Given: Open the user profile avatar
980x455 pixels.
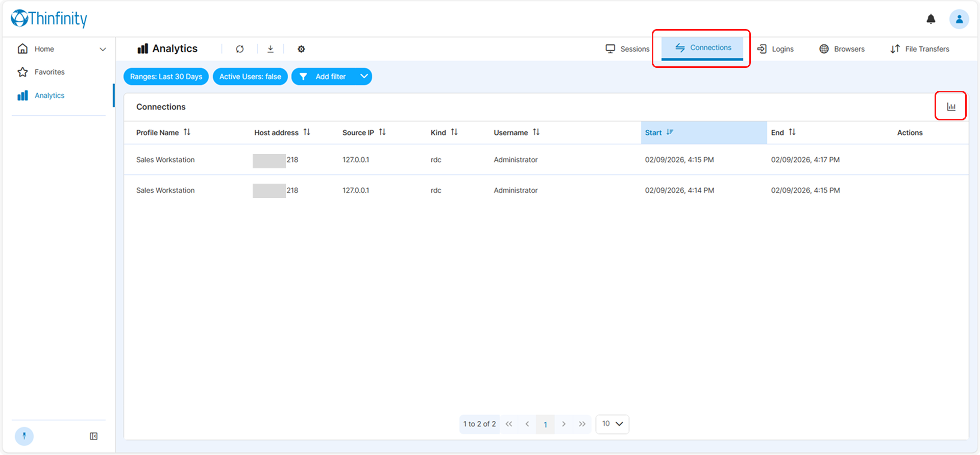Looking at the screenshot, I should pos(959,19).
